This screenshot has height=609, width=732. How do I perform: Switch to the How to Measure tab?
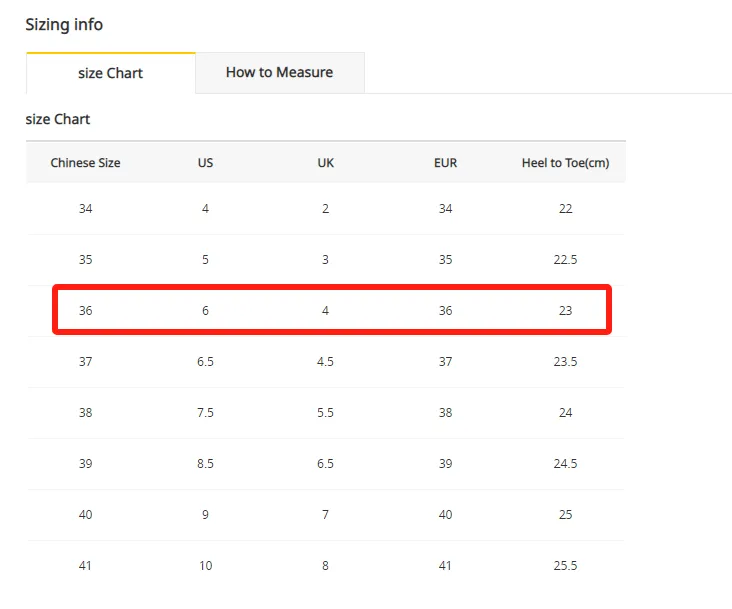click(279, 72)
